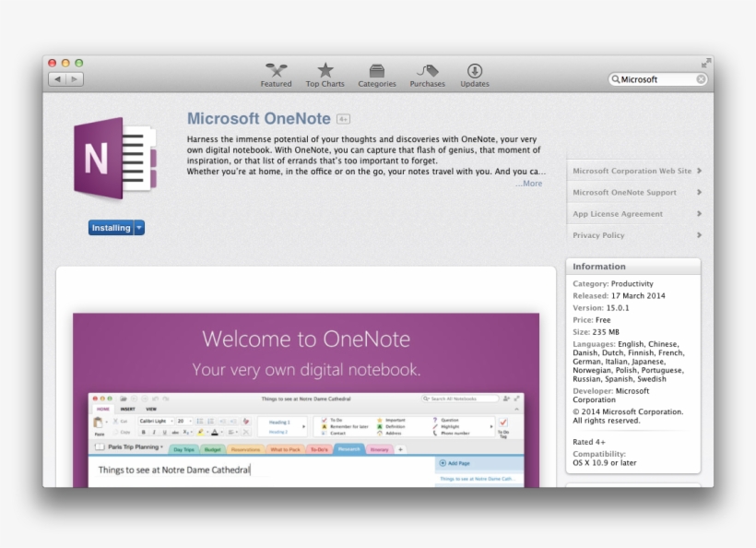
Task: Click the Microsoft OneNote app icon
Action: click(114, 159)
